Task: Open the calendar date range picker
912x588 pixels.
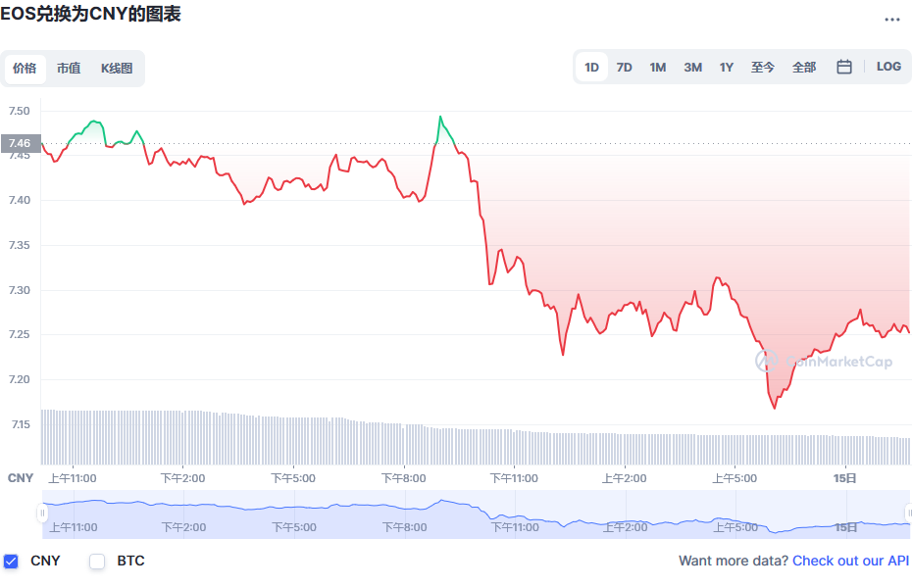Action: pyautogui.click(x=844, y=67)
